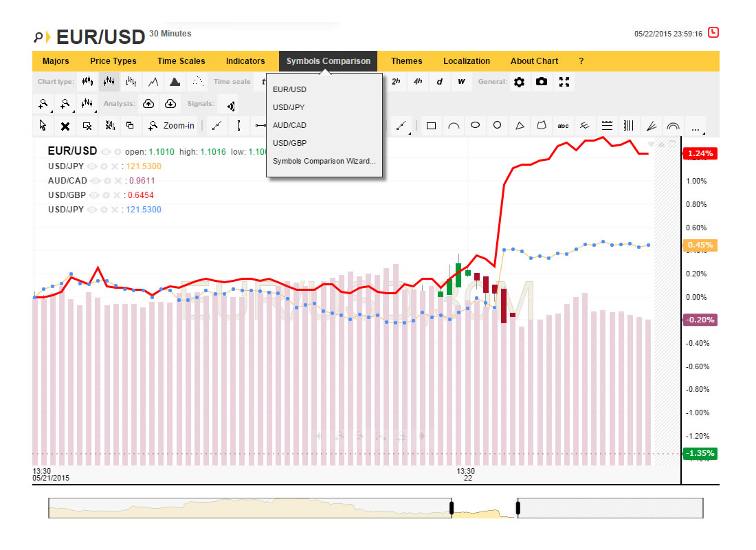This screenshot has width=756, height=550.
Task: Set time scale to 4h
Action: pos(418,82)
